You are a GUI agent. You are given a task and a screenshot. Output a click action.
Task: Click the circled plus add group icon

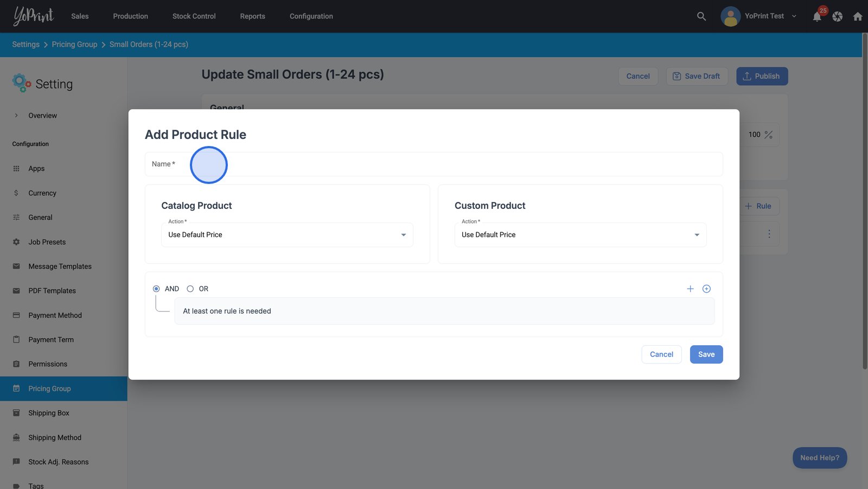[x=706, y=289]
